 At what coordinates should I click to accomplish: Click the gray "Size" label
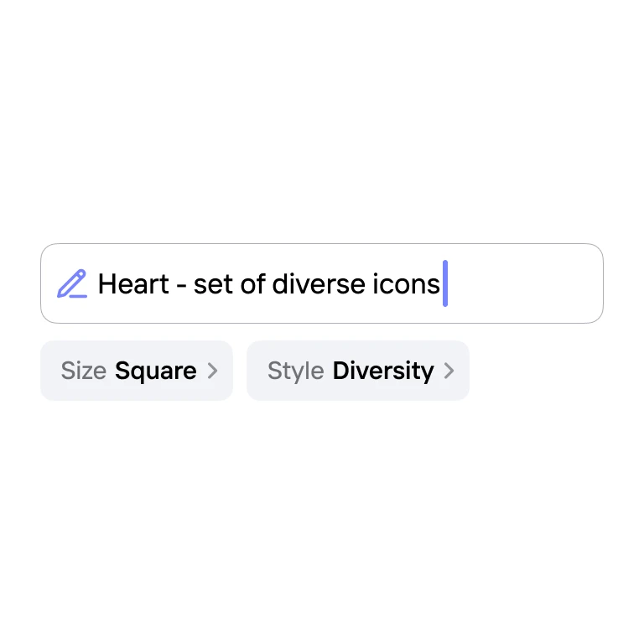coord(83,371)
